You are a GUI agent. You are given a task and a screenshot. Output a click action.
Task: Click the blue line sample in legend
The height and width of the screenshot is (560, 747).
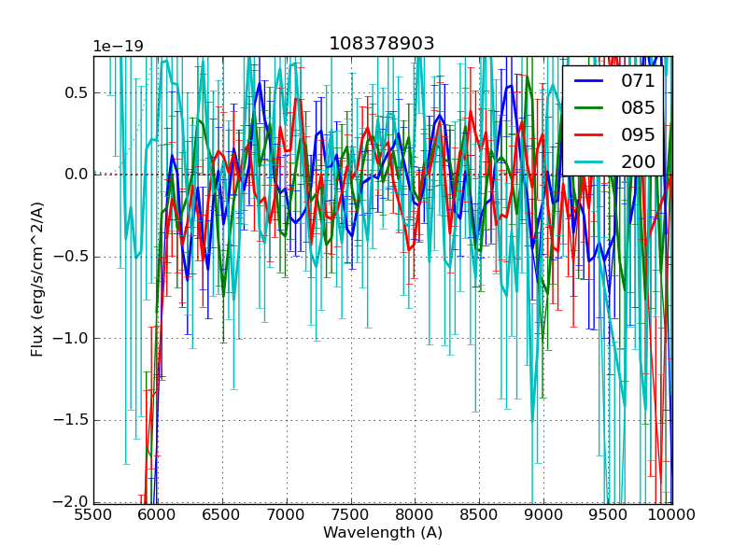pyautogui.click(x=589, y=81)
